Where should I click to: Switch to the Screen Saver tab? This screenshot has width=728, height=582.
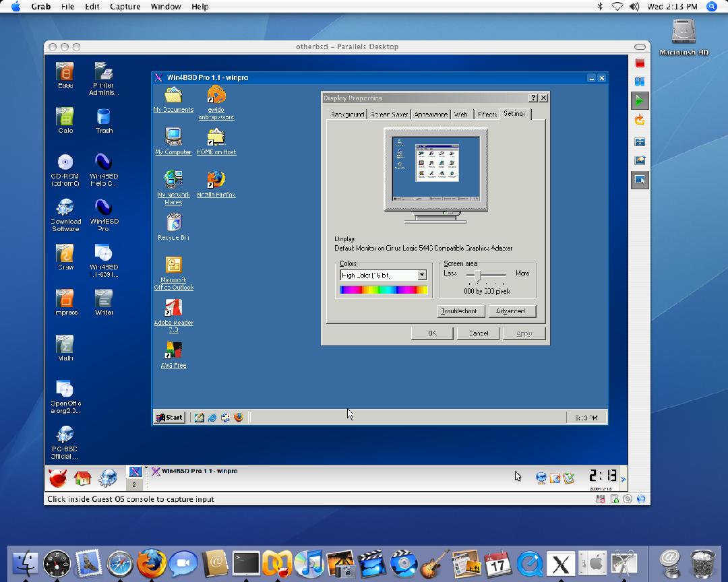(x=389, y=114)
